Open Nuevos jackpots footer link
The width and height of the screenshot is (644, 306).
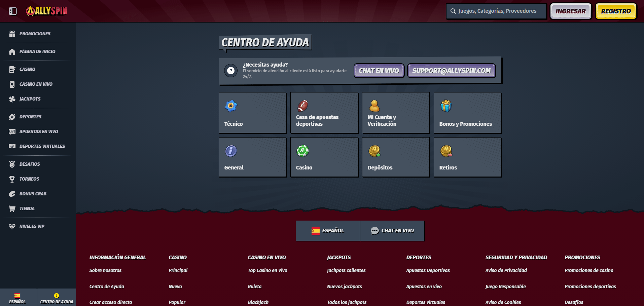pos(345,286)
